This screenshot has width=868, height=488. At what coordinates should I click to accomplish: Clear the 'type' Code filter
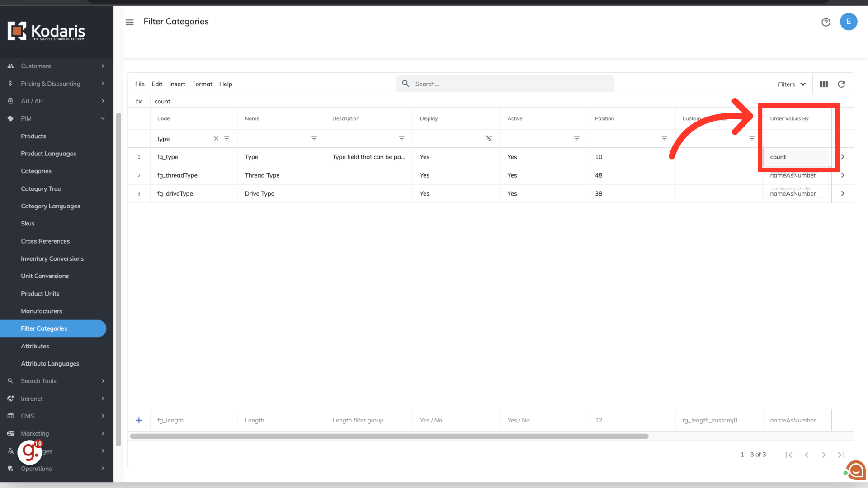click(x=216, y=139)
